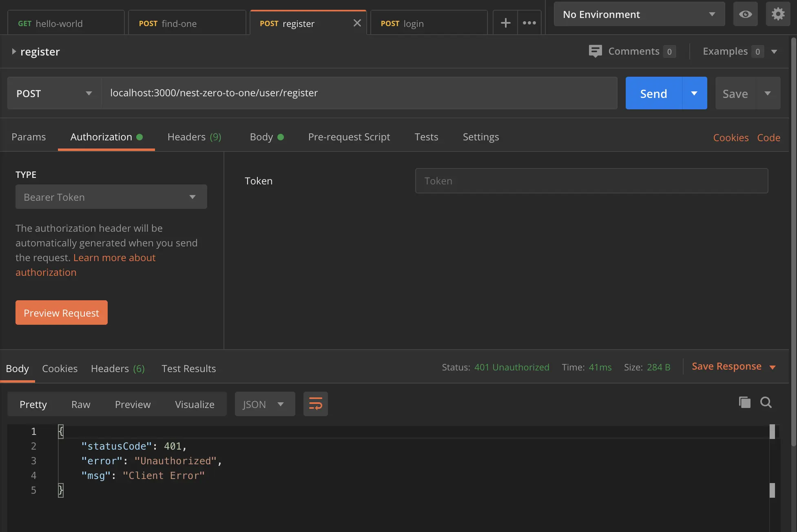The width and height of the screenshot is (797, 532).
Task: Open the JSON response format dropdown
Action: [264, 404]
